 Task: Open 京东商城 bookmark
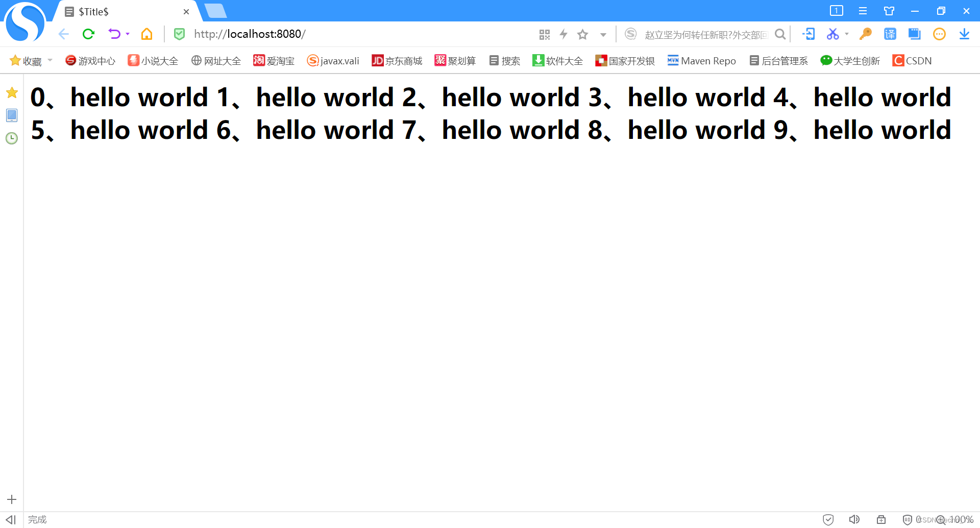click(397, 61)
